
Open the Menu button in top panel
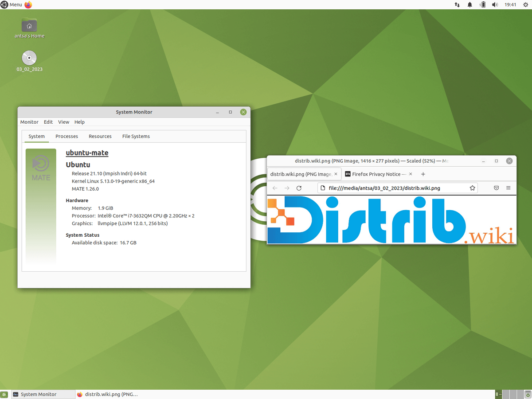(12, 4)
